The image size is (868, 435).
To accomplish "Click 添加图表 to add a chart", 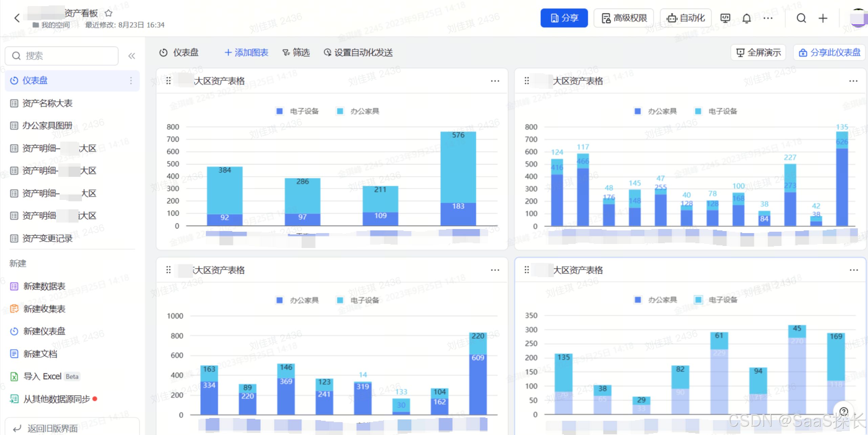I will [x=246, y=53].
